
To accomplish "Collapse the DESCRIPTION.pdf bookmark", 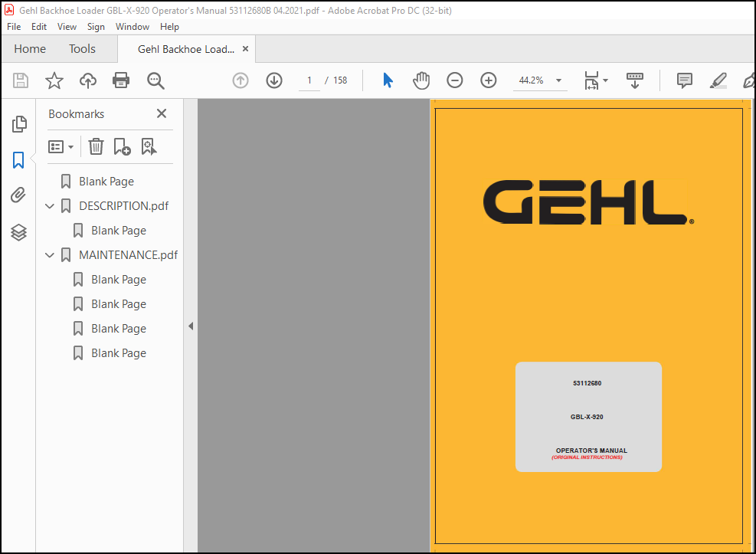I will coord(49,206).
